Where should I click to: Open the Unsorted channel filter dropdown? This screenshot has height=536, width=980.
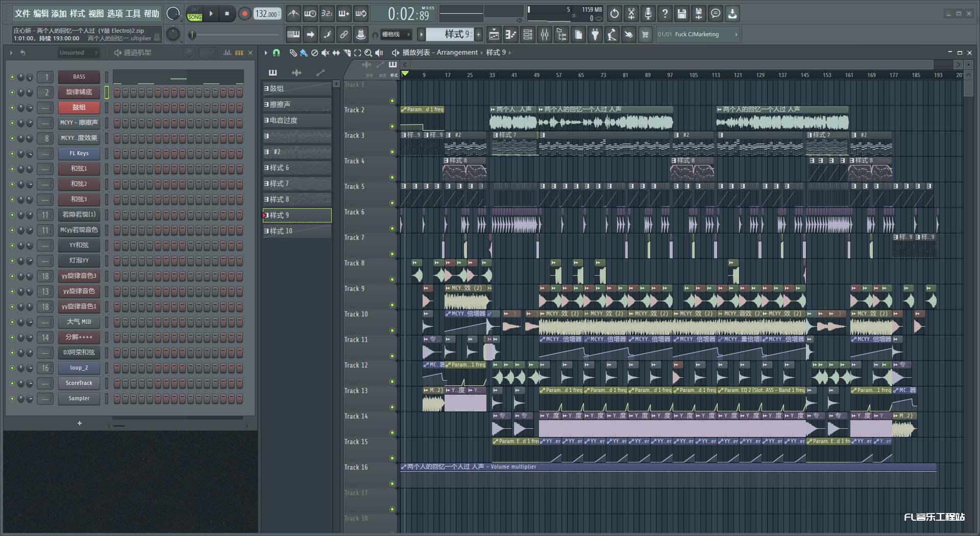coord(78,53)
